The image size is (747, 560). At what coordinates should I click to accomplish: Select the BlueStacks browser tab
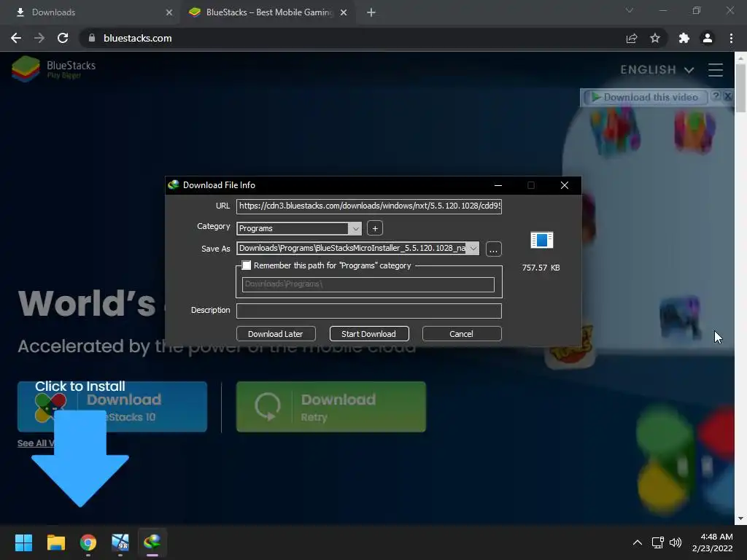(x=268, y=12)
